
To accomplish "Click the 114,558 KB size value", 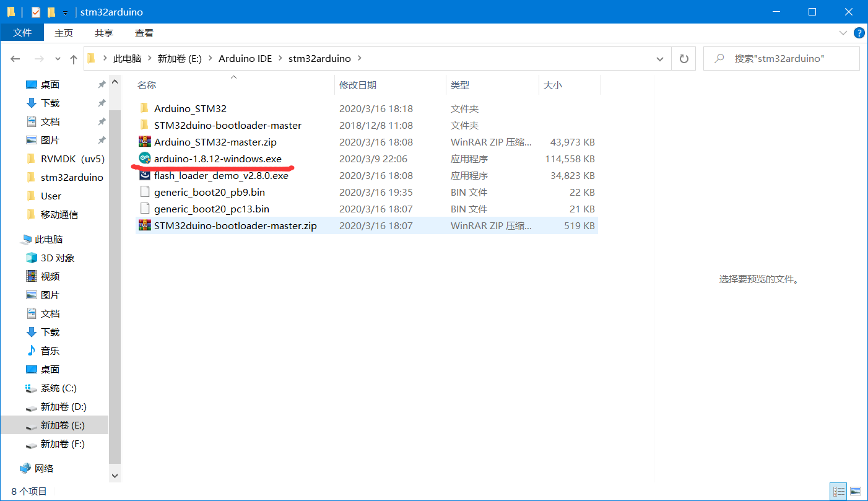I will tap(570, 159).
